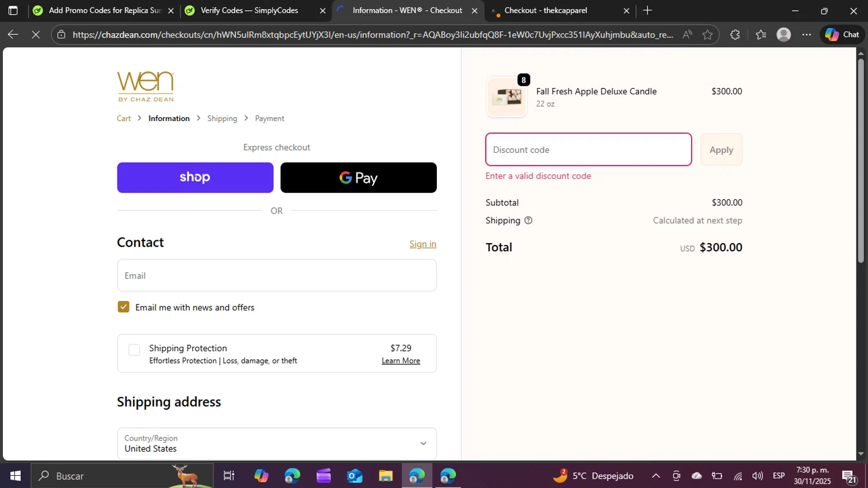Screen dimensions: 868x488
Task: Click the WEN by Chaz Dean logo
Action: pos(145,86)
